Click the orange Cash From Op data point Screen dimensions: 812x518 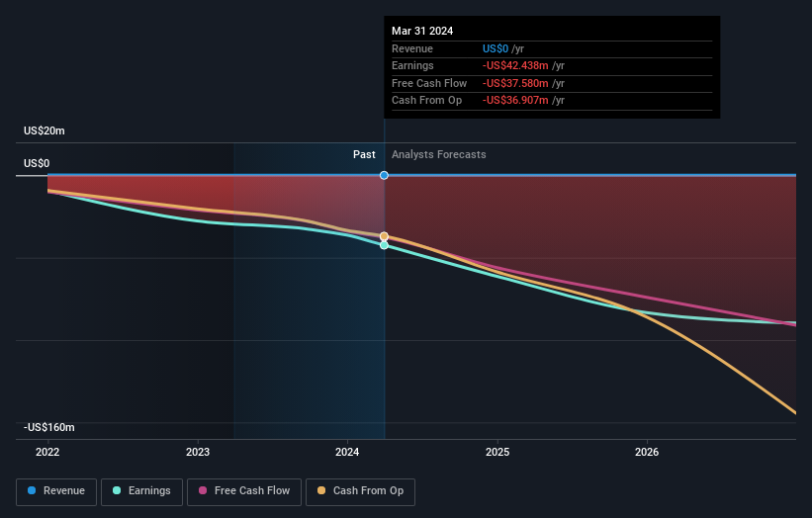384,236
